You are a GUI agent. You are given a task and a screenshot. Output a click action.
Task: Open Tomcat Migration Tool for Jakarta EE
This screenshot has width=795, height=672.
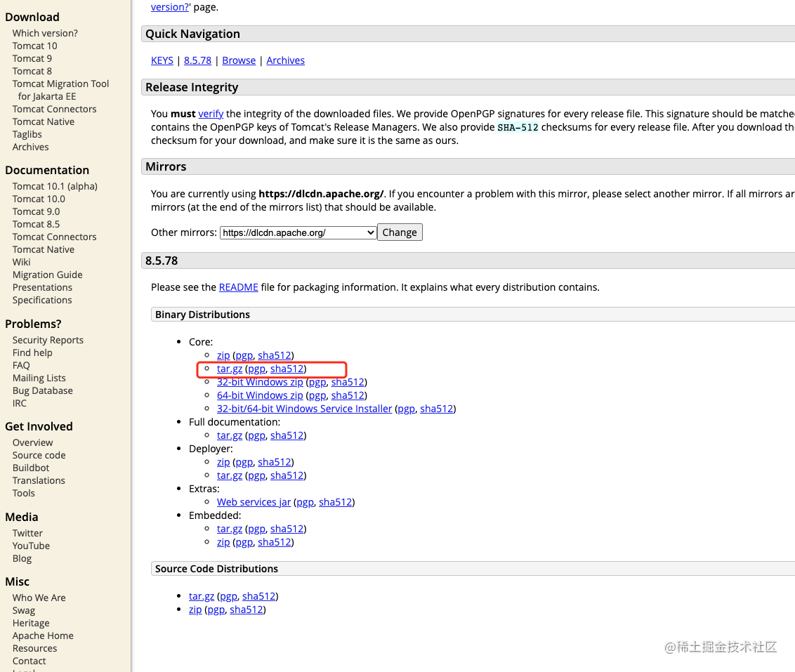61,90
